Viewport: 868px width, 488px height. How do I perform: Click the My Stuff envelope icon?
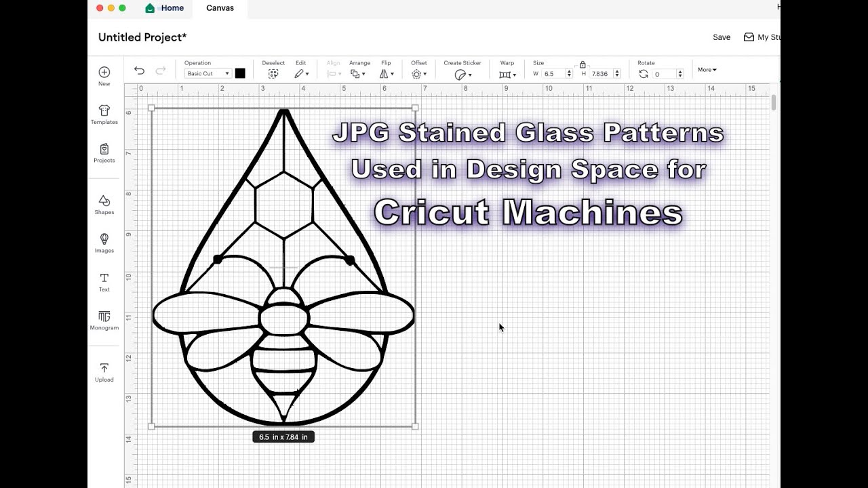749,37
